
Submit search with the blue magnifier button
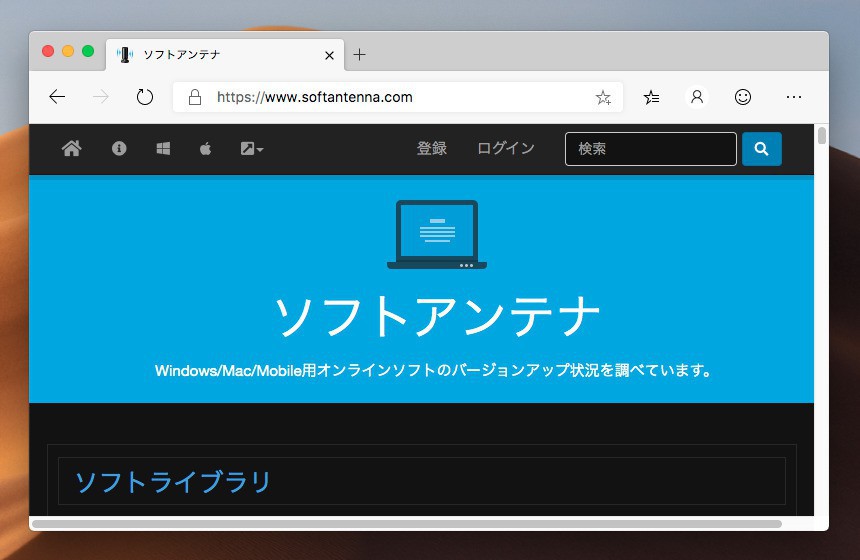click(x=761, y=149)
